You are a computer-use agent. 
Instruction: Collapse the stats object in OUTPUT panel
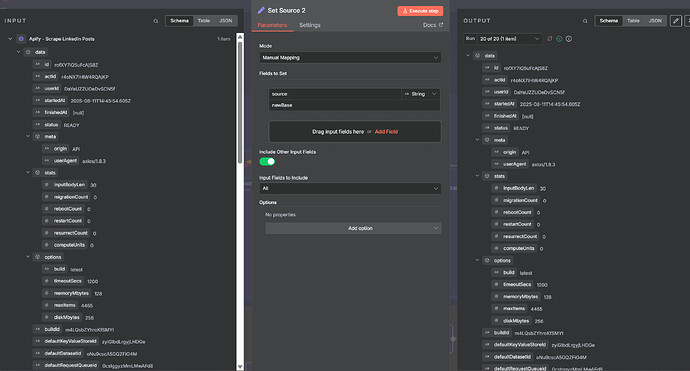tap(477, 176)
